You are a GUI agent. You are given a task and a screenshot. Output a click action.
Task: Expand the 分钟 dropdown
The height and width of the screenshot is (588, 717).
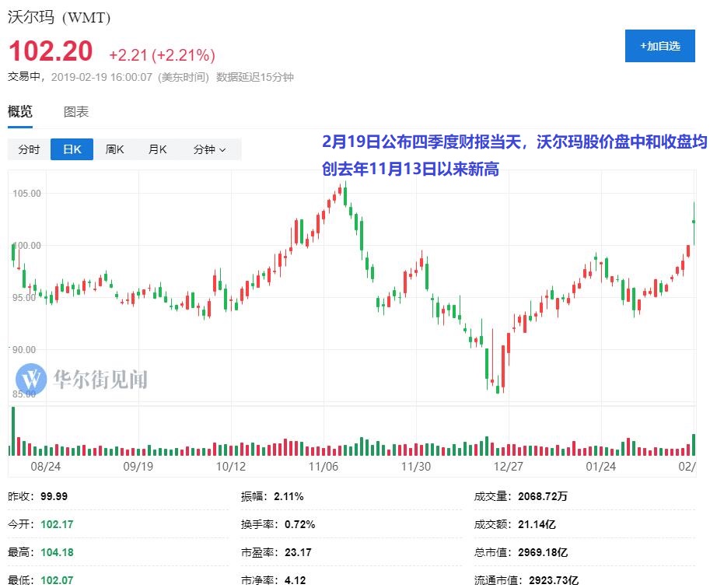[209, 149]
